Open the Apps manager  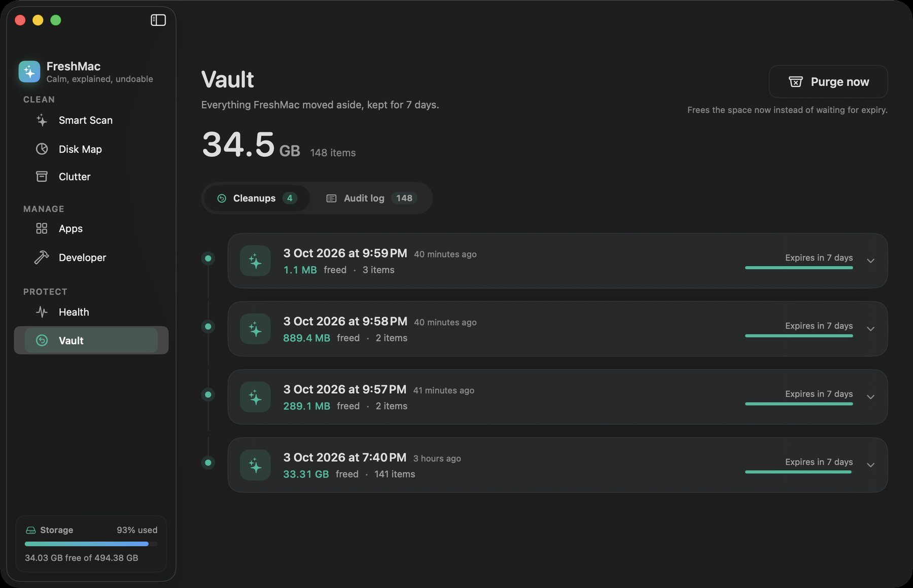[x=91, y=229]
